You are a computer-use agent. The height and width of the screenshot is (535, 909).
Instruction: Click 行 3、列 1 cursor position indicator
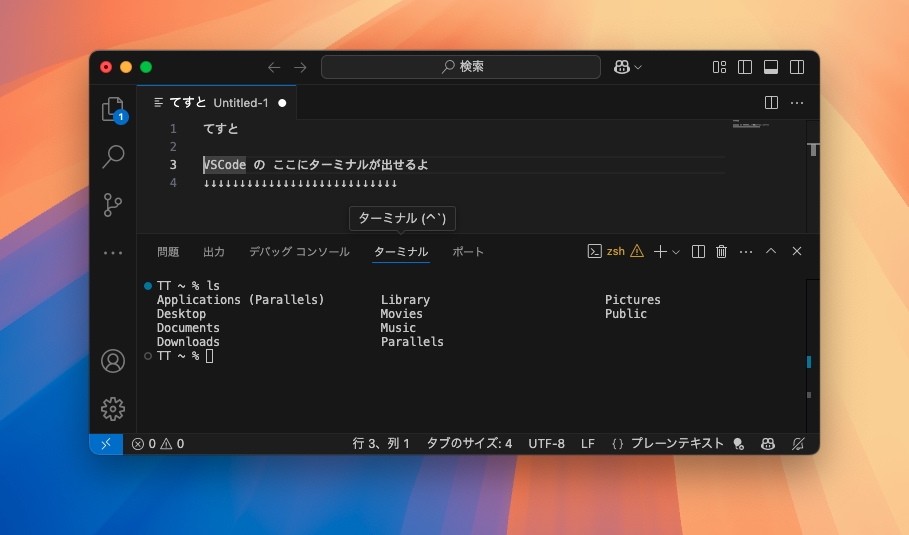point(381,444)
